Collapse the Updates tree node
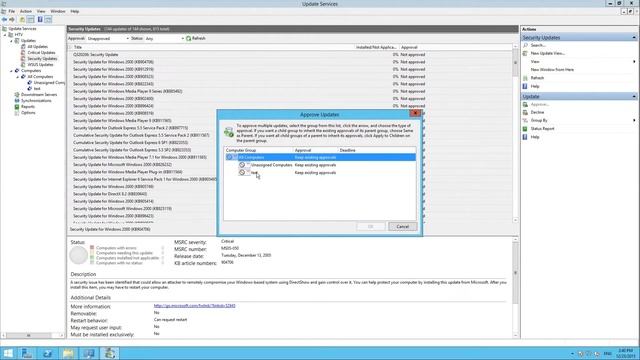The height and width of the screenshot is (360, 640). tap(11, 41)
